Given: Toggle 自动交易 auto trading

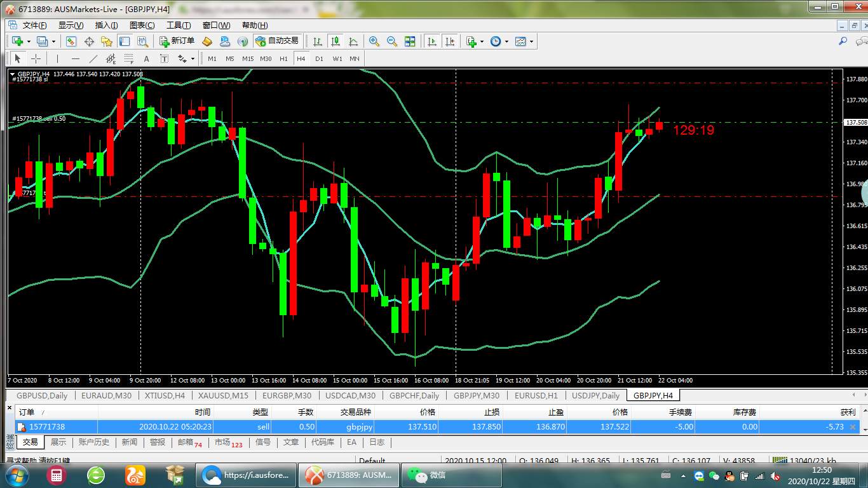Looking at the screenshot, I should pos(276,41).
